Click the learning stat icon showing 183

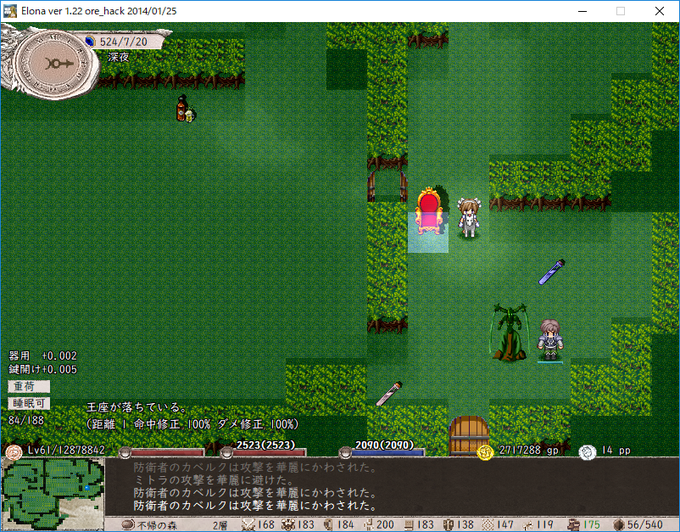point(409,525)
